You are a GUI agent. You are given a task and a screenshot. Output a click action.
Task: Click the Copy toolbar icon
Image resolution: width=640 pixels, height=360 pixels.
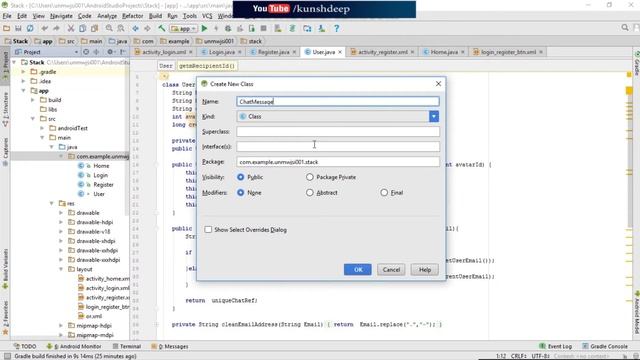click(82, 29)
